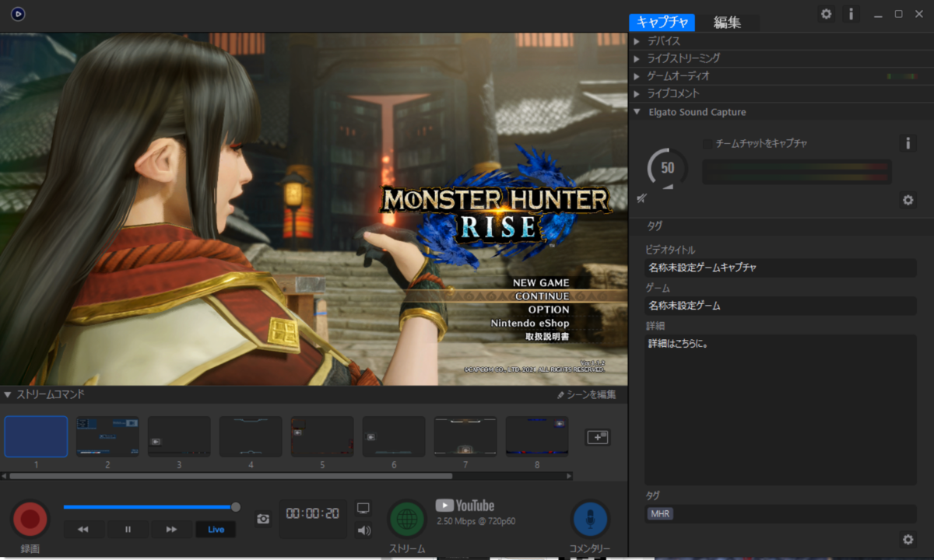Switch to the 編集 tab
This screenshot has height=560, width=934.
pos(727,23)
